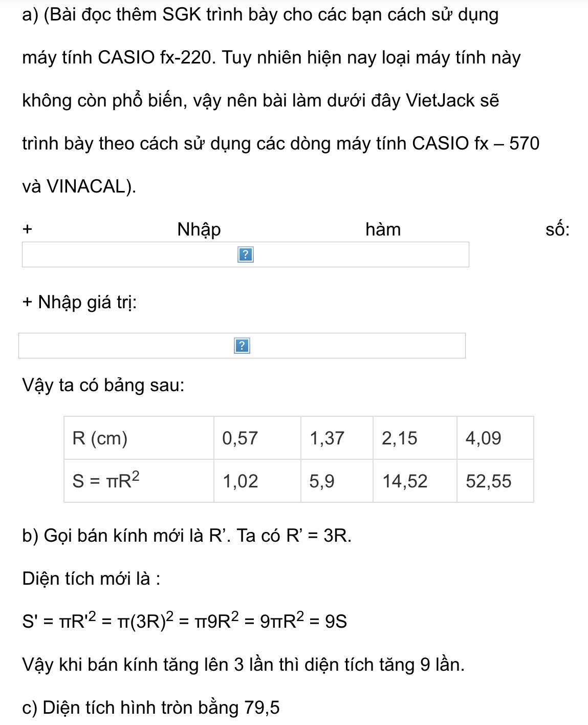The height and width of the screenshot is (725, 588).
Task: Click the line "+ Nhập giá trị:"
Action: coord(79,302)
